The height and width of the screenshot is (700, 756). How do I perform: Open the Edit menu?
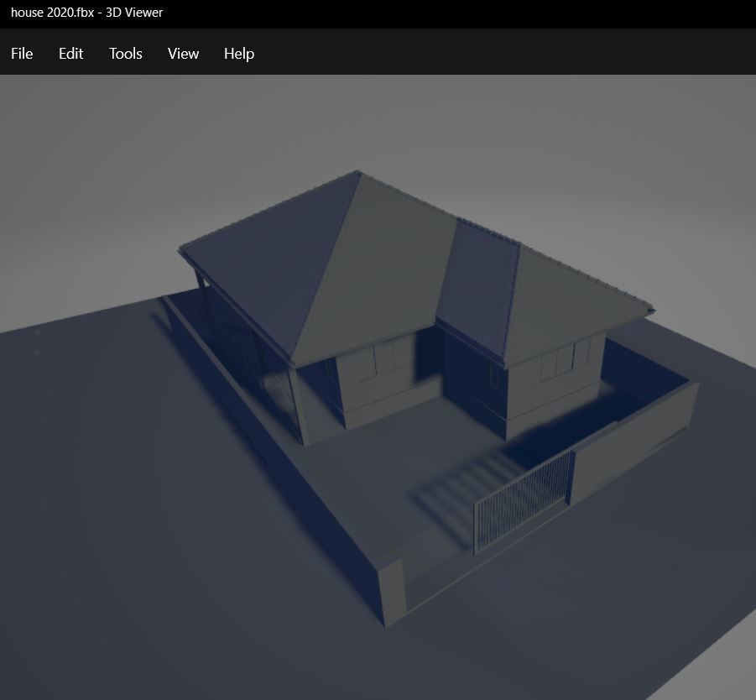click(x=70, y=54)
